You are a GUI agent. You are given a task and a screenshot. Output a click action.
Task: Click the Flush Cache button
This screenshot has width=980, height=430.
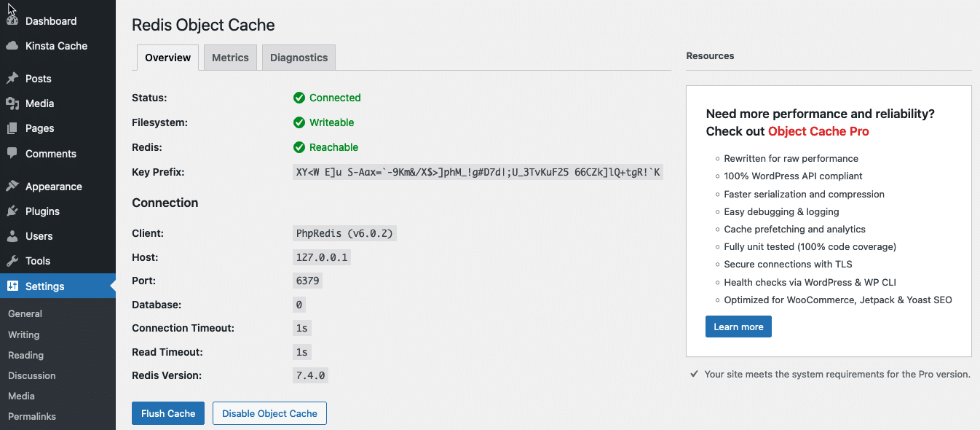[x=168, y=413]
